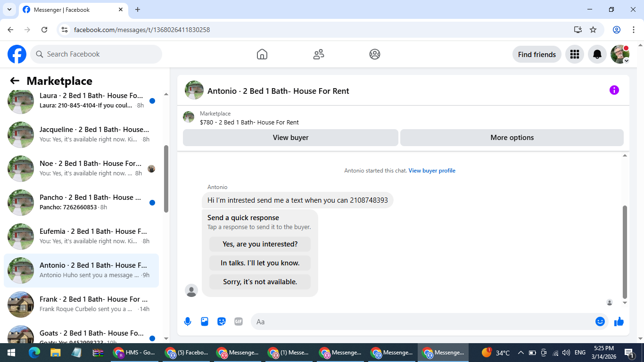Screen dimensions: 644x362
Task: Click the chat header "Antonio · 2 Bed 1 Bath- House For Rent"
Action: coord(278,91)
